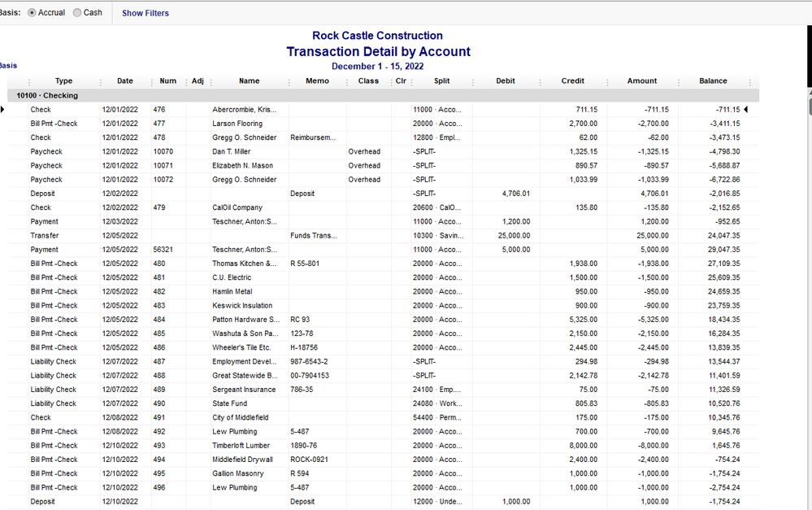Image resolution: width=812 pixels, height=510 pixels.
Task: Click the resize handle right of Balance column
Action: point(749,81)
